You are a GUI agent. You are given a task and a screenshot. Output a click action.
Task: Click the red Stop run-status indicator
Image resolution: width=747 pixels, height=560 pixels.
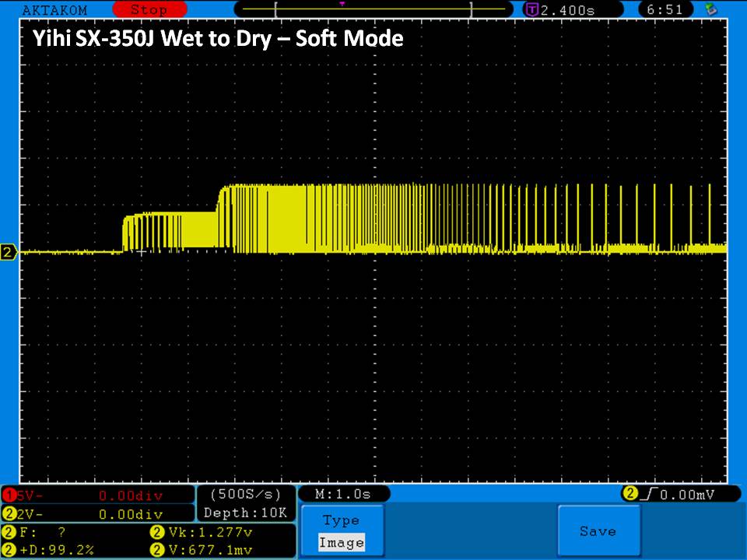point(148,10)
